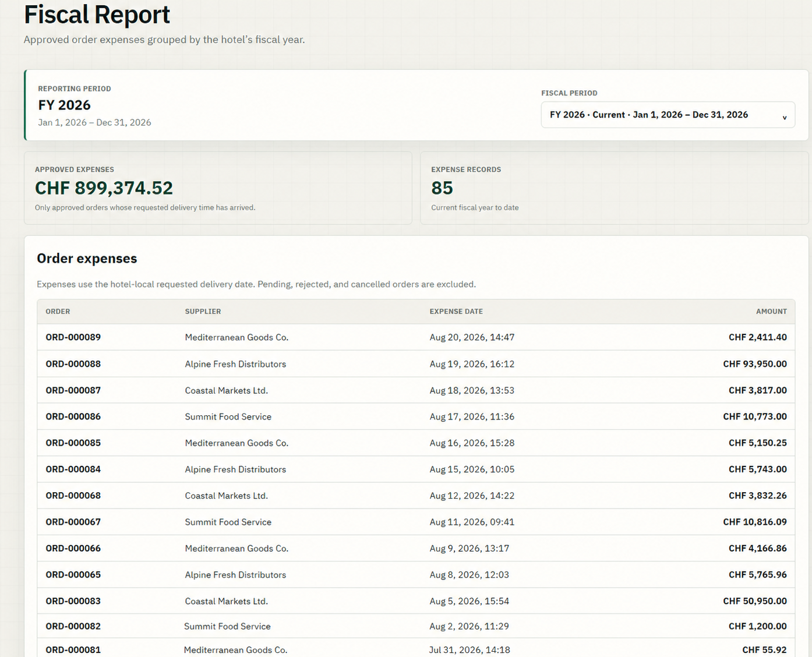
Task: Click the Fiscal Report page title
Action: coord(97,15)
